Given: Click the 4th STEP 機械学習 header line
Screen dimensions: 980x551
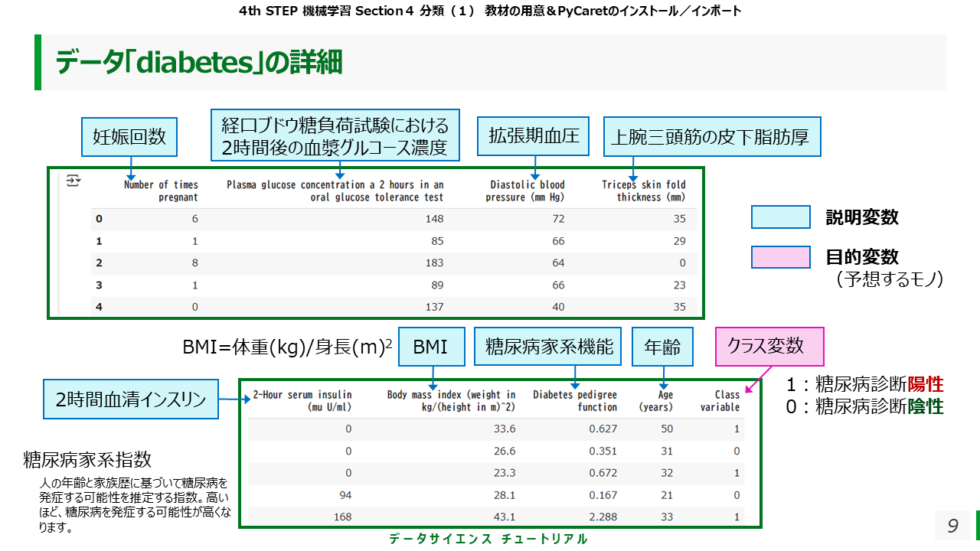Looking at the screenshot, I should tap(489, 11).
